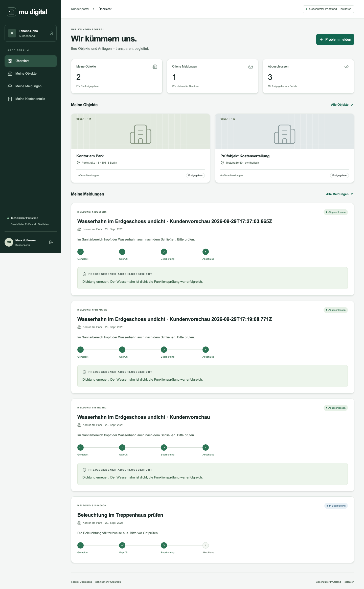
Task: Click the shield icon in report of Meldung #4D2596B6
Action: [x=84, y=274]
